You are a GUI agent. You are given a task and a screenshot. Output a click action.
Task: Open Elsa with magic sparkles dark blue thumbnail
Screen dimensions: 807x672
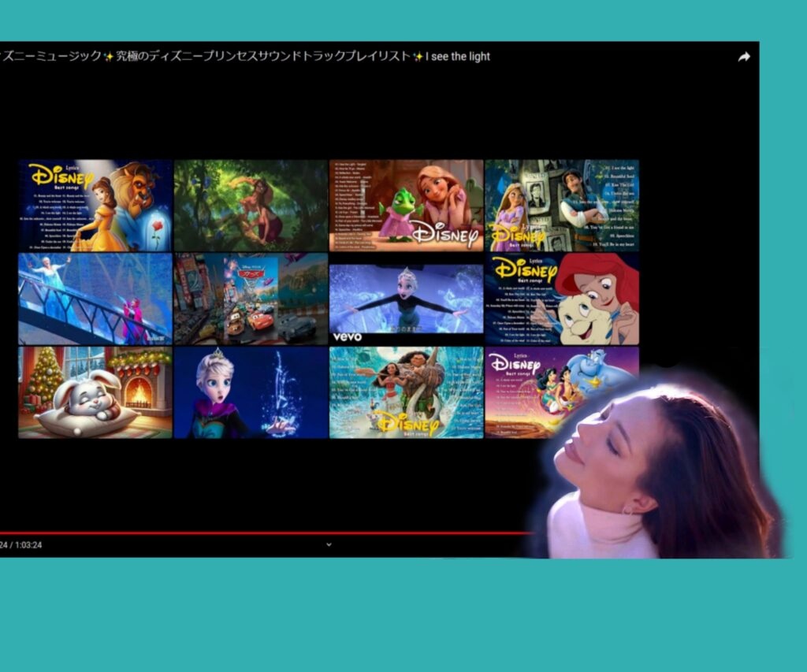point(251,392)
